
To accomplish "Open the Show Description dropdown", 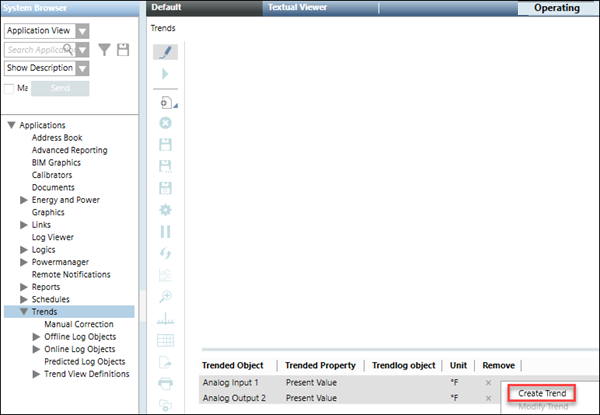I will click(x=82, y=68).
